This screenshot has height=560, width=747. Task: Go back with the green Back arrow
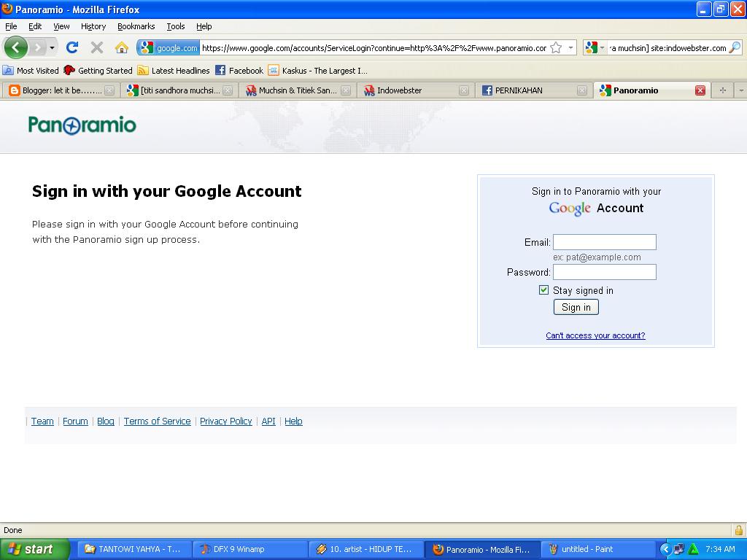16,47
